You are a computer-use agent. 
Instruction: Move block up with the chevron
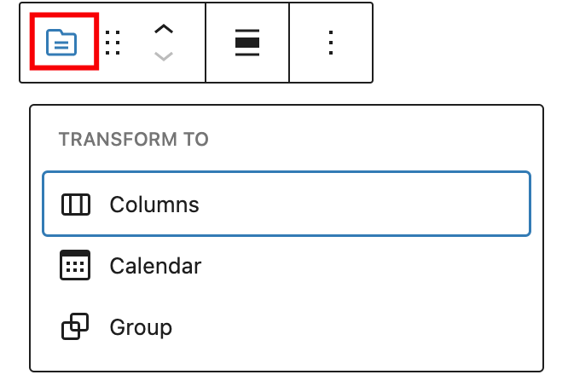[163, 29]
